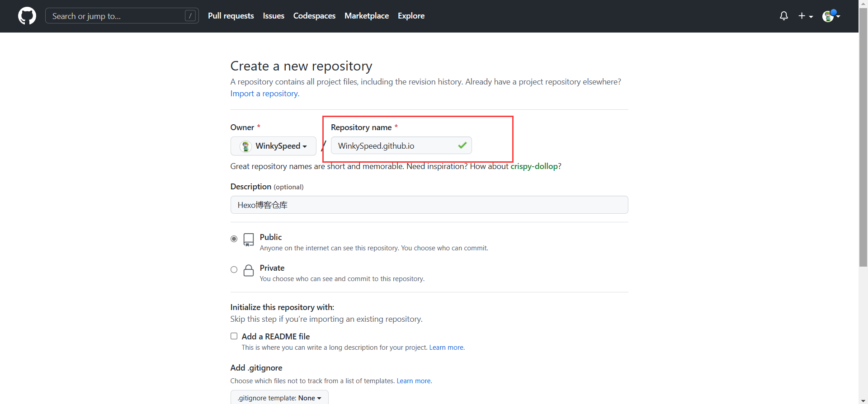The width and height of the screenshot is (868, 404).
Task: Click the Repository name input field
Action: click(401, 146)
